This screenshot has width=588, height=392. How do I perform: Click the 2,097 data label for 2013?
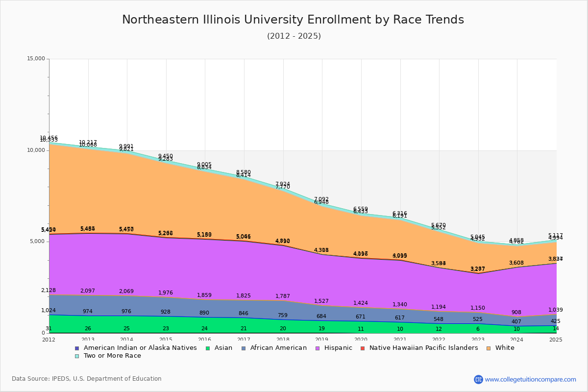(88, 291)
